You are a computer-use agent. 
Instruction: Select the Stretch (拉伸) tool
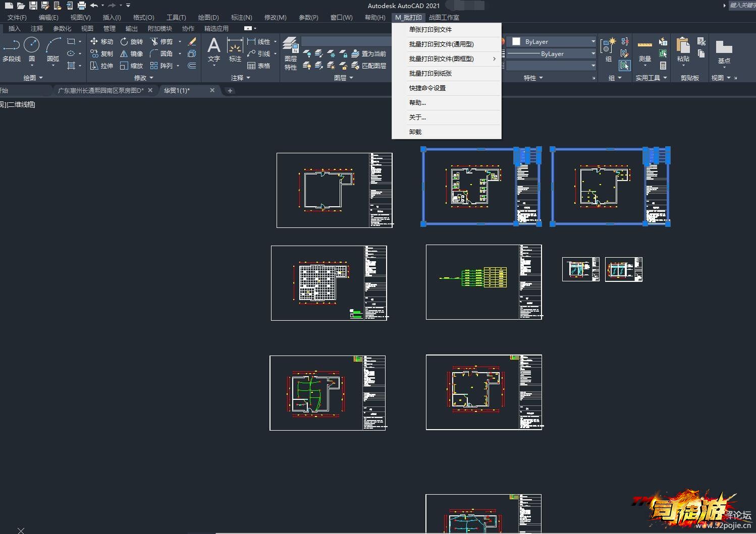point(101,66)
